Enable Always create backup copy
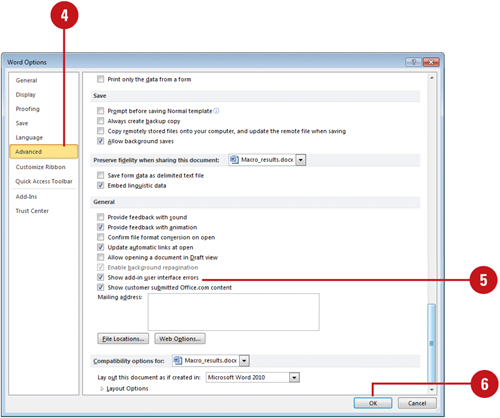The width and height of the screenshot is (500, 418). 100,121
